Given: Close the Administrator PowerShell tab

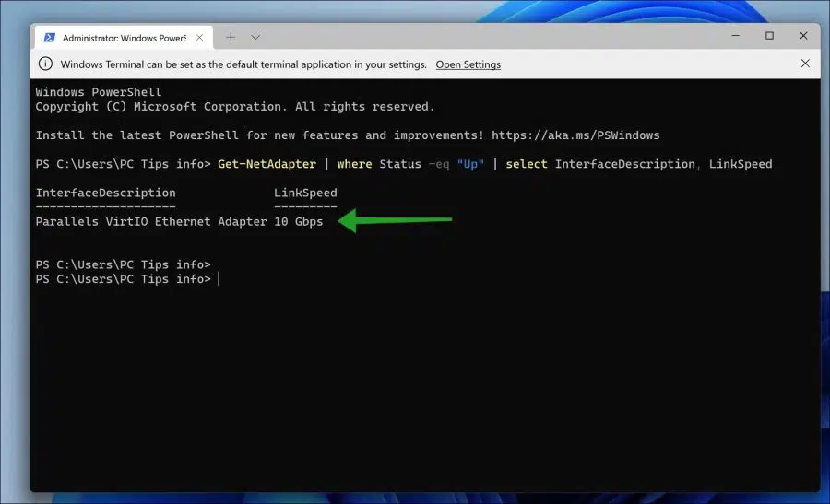Looking at the screenshot, I should (x=199, y=38).
